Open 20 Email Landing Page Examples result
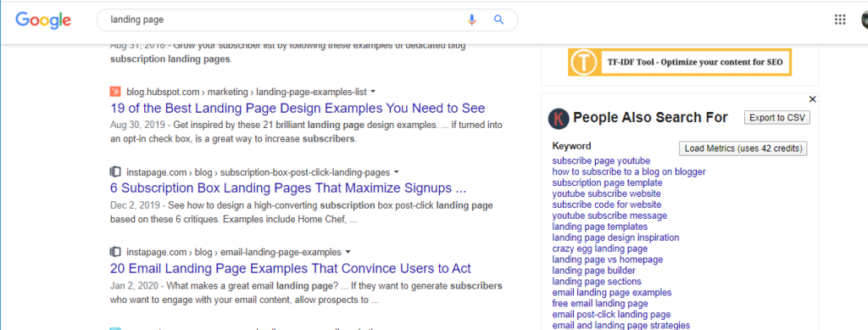This screenshot has width=868, height=330. (x=290, y=269)
